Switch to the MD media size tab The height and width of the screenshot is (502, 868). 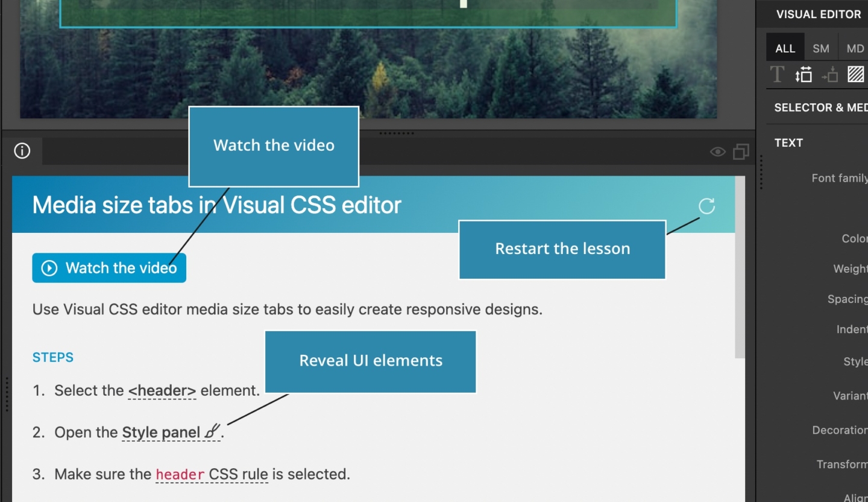point(855,48)
